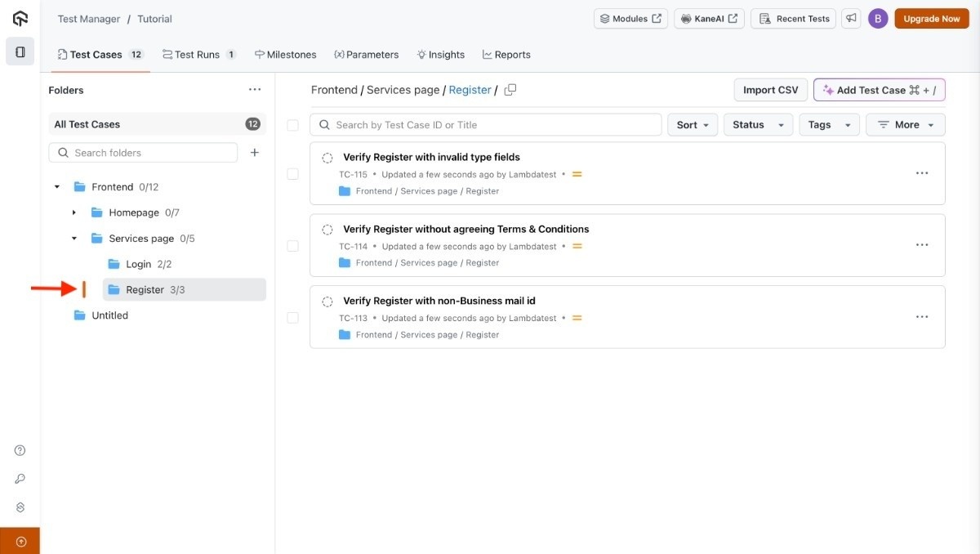
Task: Click the copy icon beside Register breadcrumb
Action: pos(510,90)
